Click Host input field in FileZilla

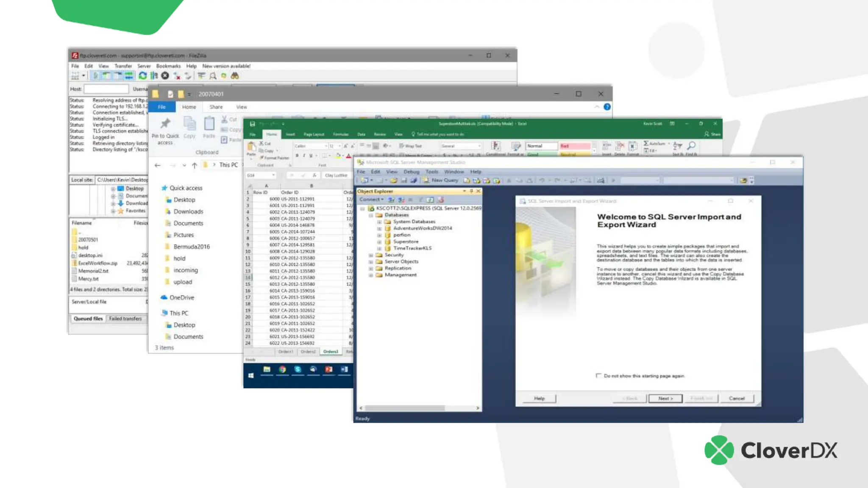point(106,89)
